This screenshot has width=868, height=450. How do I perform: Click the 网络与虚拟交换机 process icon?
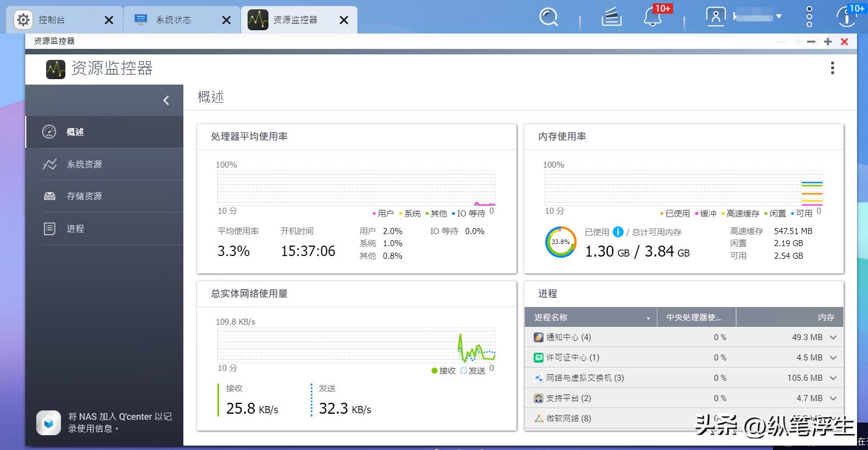click(539, 378)
